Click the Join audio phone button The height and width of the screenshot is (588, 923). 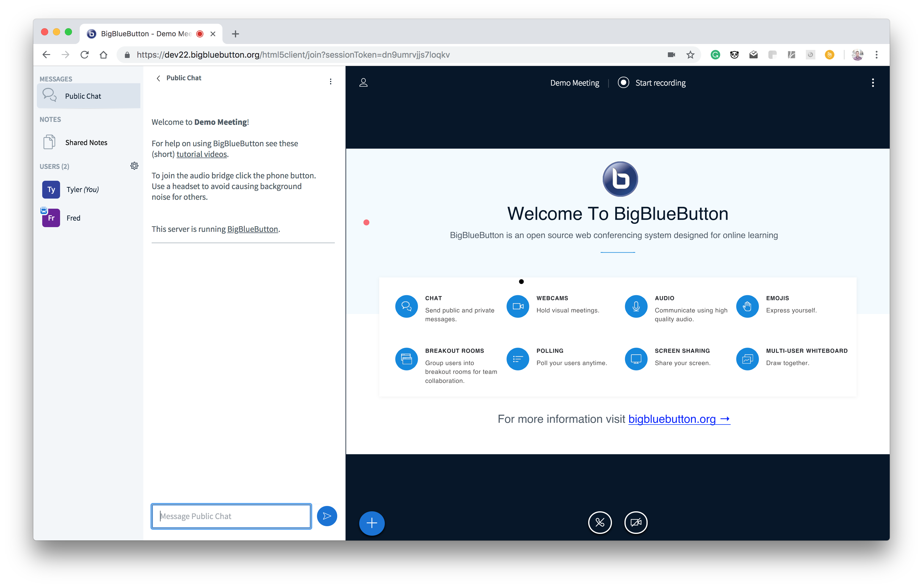(599, 523)
